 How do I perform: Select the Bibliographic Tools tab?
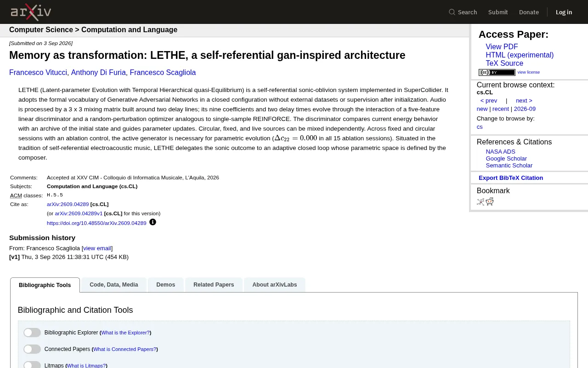[45, 285]
